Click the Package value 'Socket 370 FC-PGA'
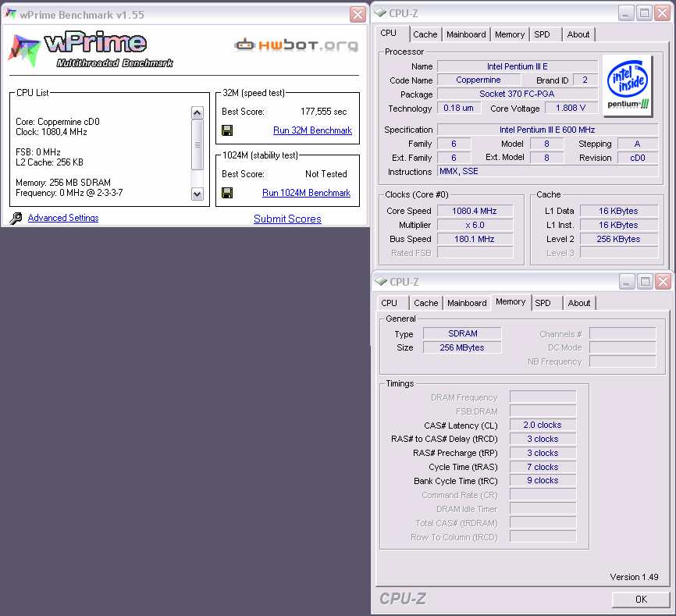Screen dimensions: 676x616 click(x=518, y=94)
